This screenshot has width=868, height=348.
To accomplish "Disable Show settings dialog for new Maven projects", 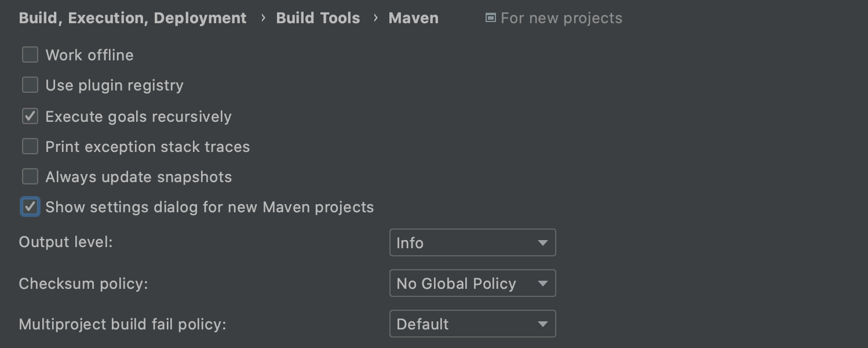I will 30,206.
